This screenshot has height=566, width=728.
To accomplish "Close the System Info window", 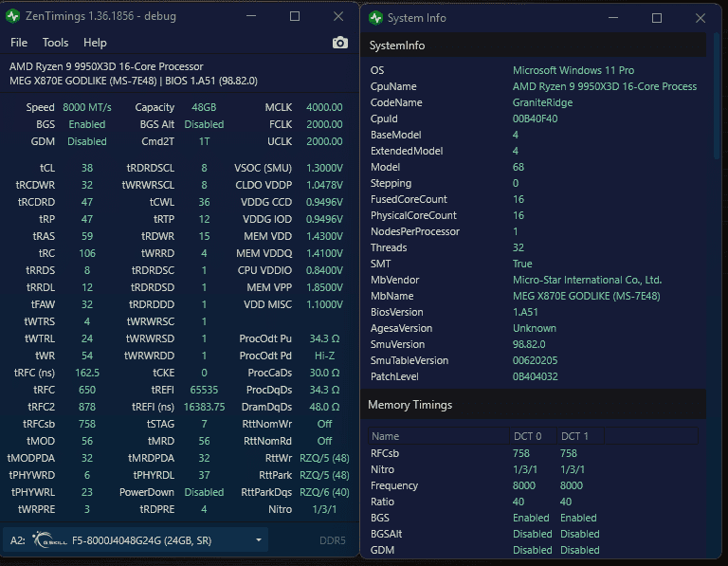I will pos(701,18).
